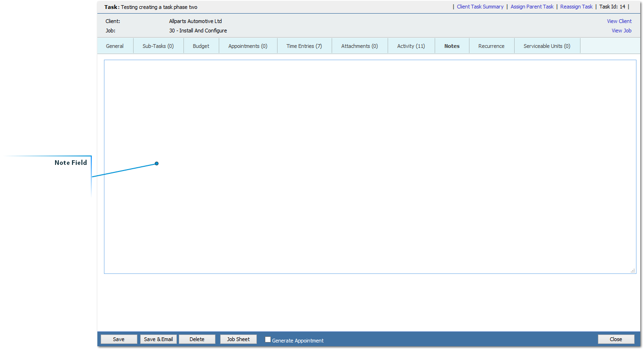Delete the task with Delete button
The image size is (644, 350).
click(x=197, y=339)
